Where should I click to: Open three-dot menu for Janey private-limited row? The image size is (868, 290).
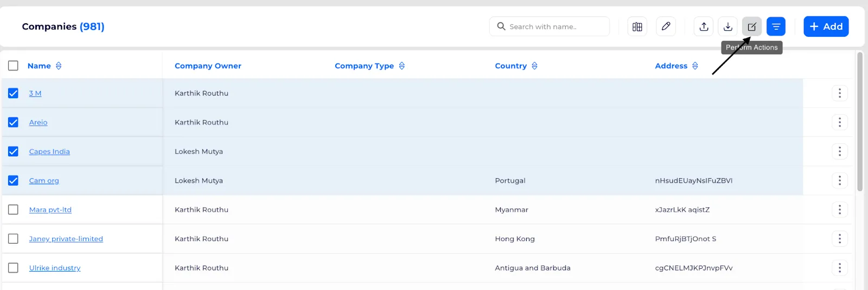coord(839,239)
